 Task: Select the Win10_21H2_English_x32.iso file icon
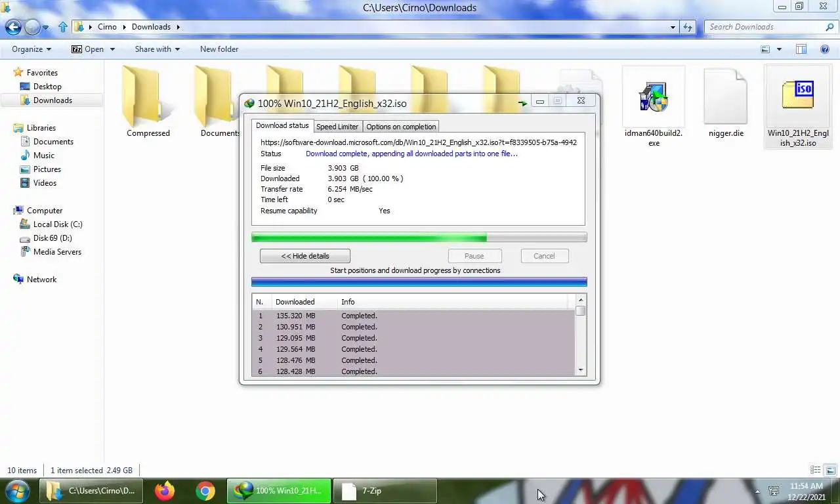point(798,94)
